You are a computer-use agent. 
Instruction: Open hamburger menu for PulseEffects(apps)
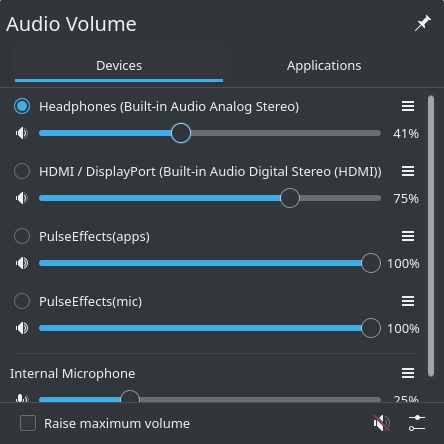[x=408, y=236]
